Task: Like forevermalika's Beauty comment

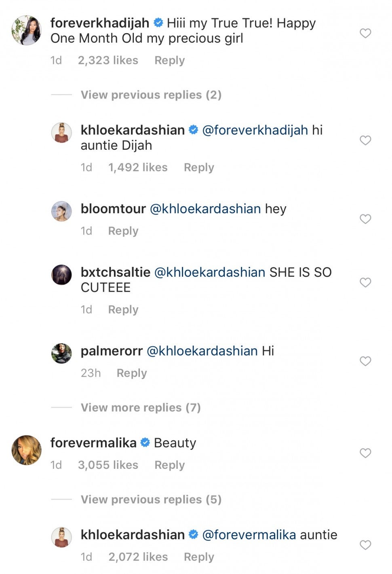Action: click(x=365, y=453)
